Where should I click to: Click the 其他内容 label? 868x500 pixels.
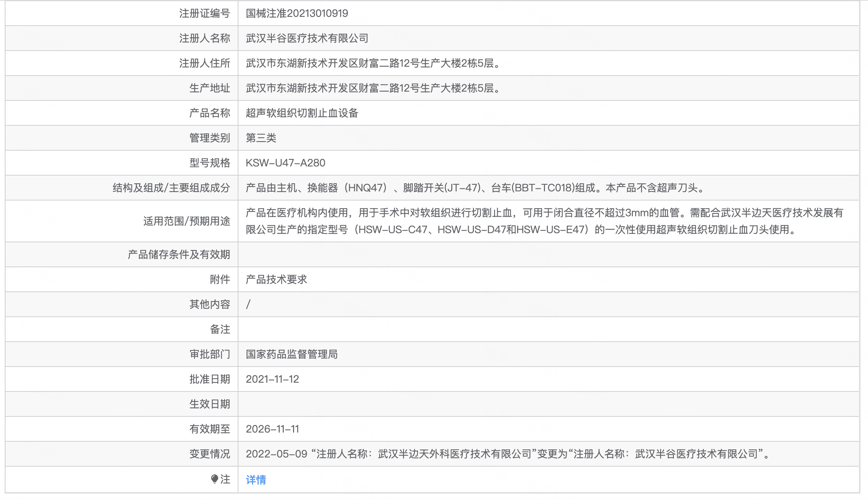click(209, 304)
